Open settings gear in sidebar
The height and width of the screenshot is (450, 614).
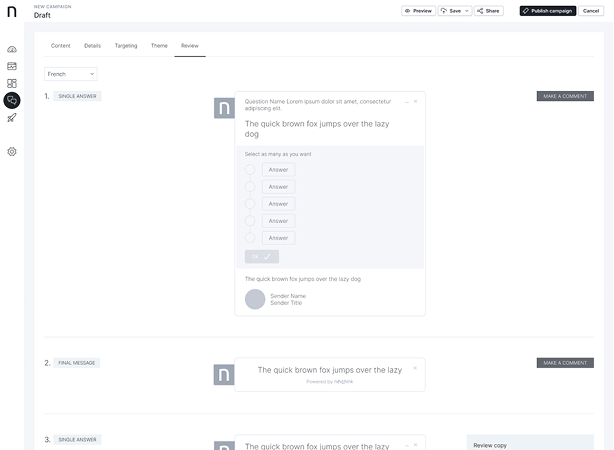12,152
